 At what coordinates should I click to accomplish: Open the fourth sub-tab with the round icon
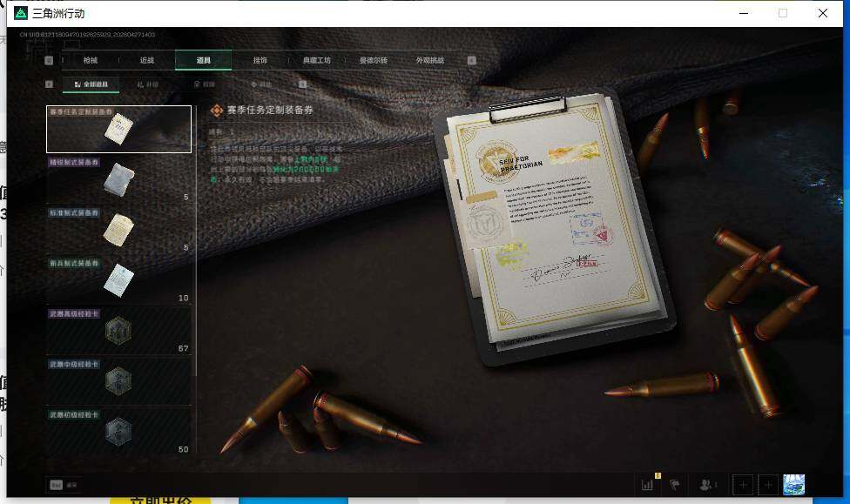coord(260,84)
